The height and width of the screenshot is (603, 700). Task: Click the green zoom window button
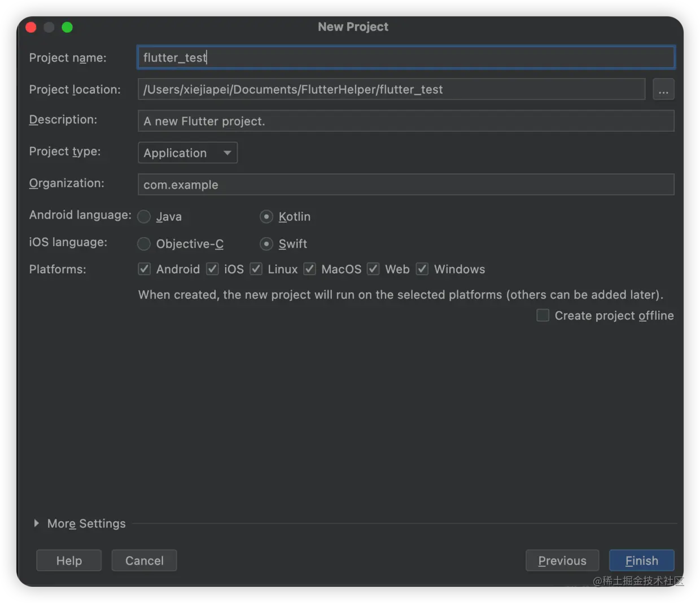point(67,27)
